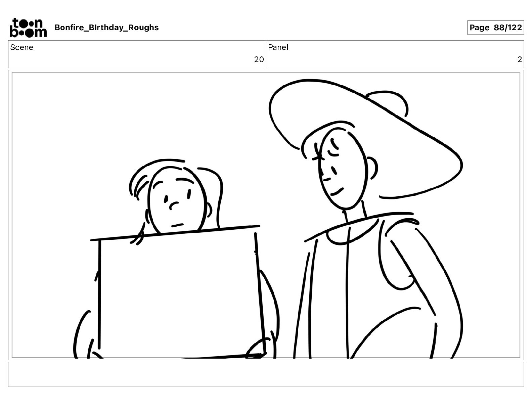Click the storyboard panel drawing

[x=266, y=215]
